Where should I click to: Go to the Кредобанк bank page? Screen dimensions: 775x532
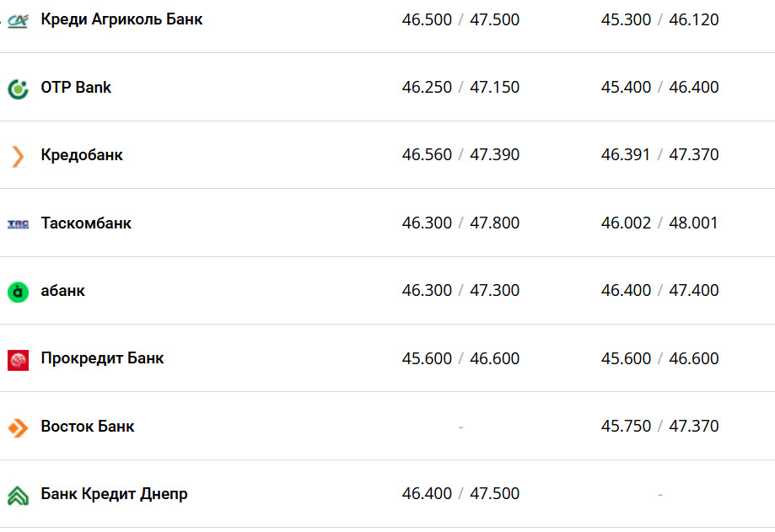click(x=82, y=155)
